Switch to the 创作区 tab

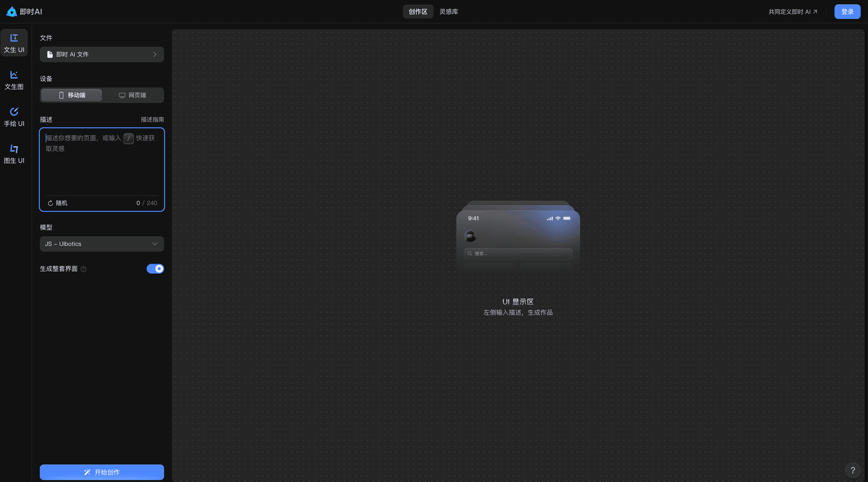pyautogui.click(x=418, y=12)
